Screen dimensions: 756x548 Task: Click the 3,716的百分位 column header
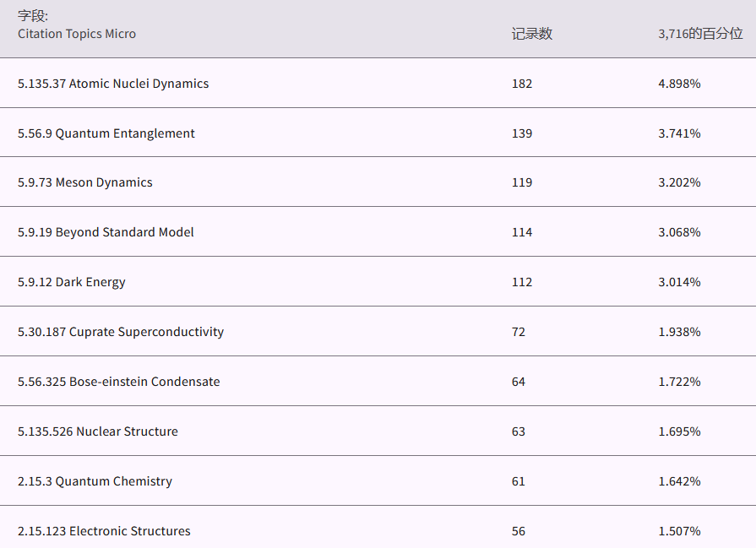[700, 34]
